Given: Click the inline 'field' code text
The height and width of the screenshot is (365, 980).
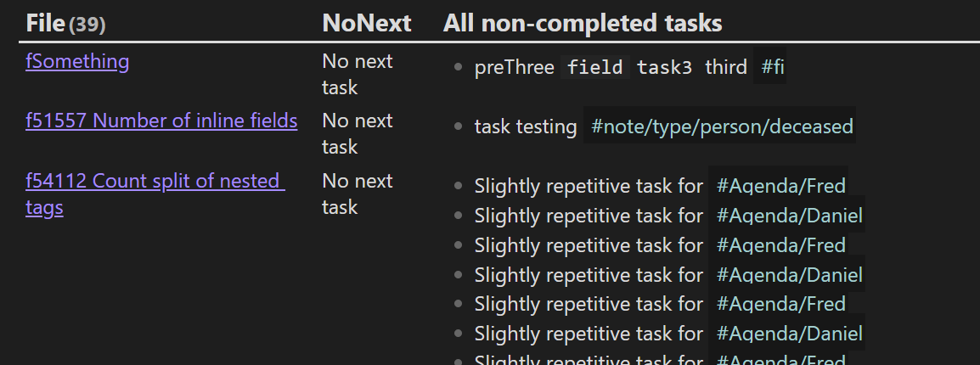Looking at the screenshot, I should [594, 67].
